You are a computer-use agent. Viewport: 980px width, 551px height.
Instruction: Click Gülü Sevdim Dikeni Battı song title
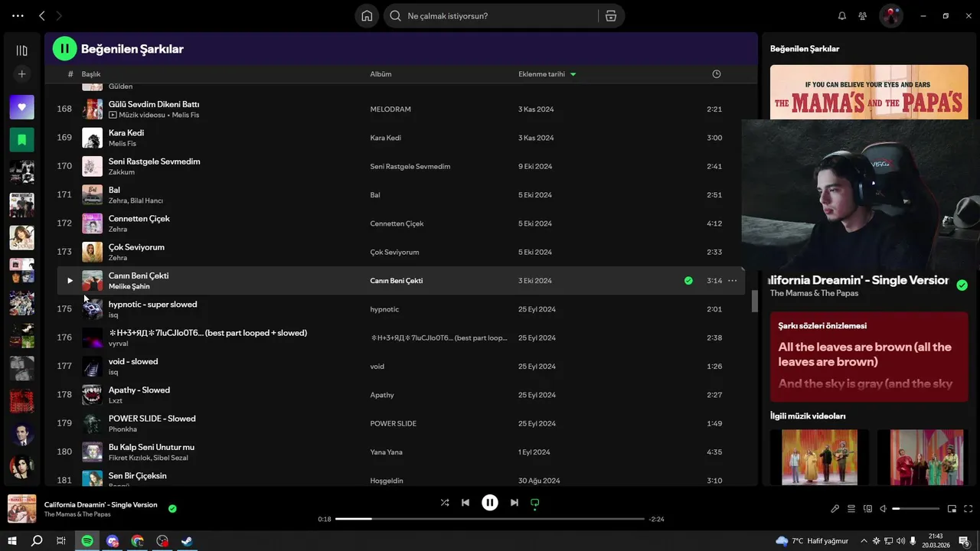coord(154,104)
